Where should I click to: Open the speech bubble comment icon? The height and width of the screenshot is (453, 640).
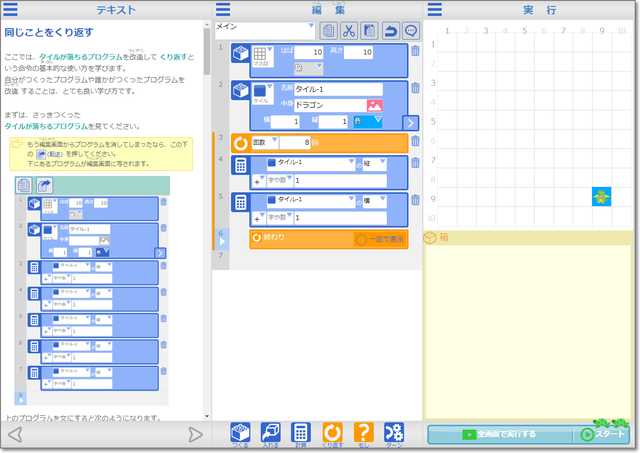(410, 31)
